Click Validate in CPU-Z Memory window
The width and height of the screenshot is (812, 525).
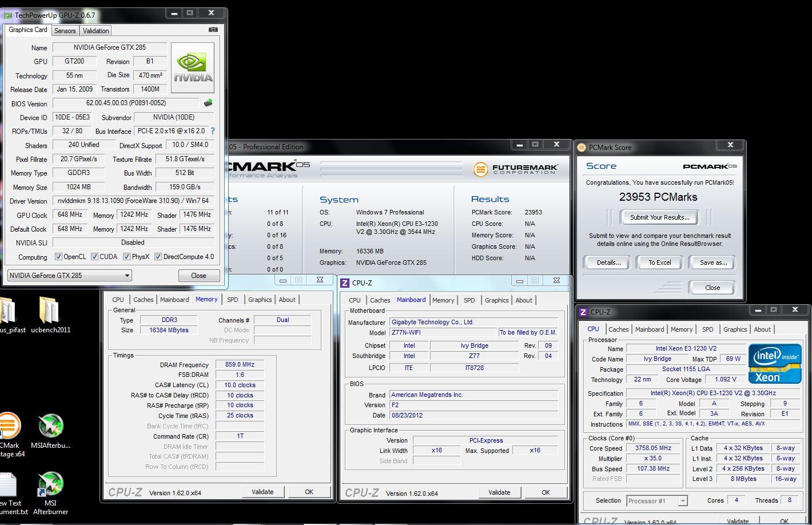coord(262,492)
